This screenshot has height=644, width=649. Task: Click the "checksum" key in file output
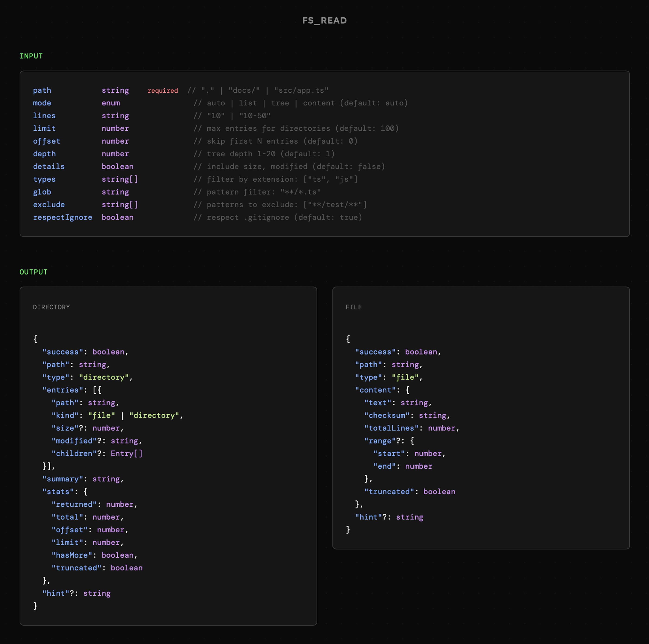pos(387,415)
